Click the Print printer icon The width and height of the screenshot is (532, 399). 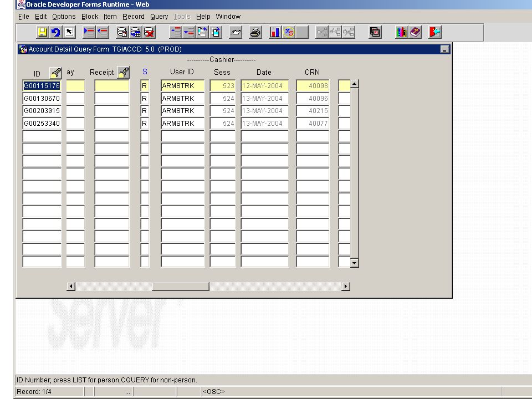(x=255, y=32)
